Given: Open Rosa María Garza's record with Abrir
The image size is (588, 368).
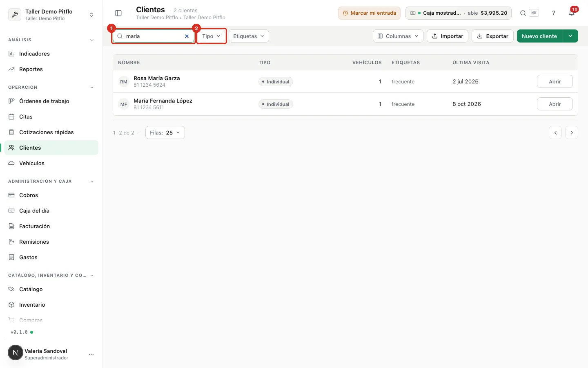Looking at the screenshot, I should click(555, 82).
